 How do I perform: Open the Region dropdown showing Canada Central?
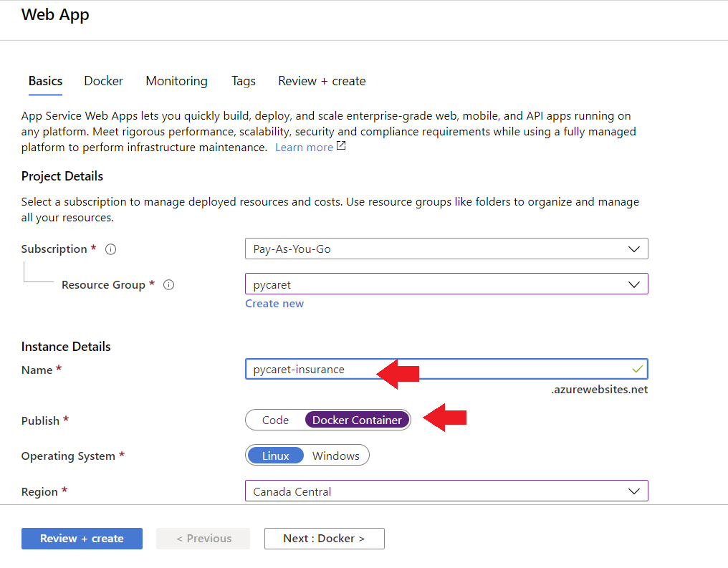(x=446, y=491)
